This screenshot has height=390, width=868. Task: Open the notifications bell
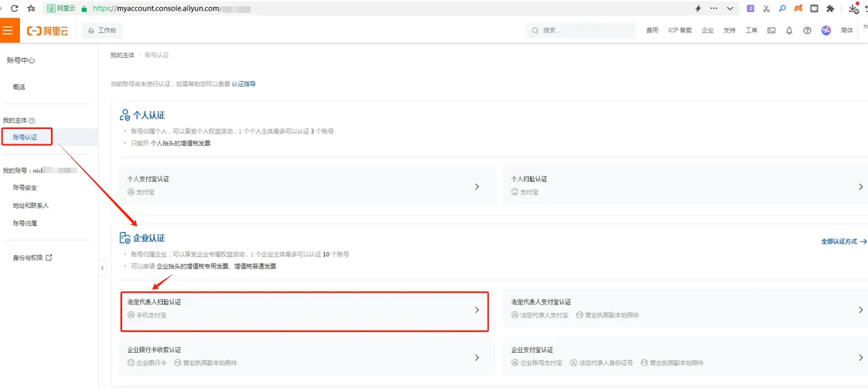coord(789,30)
